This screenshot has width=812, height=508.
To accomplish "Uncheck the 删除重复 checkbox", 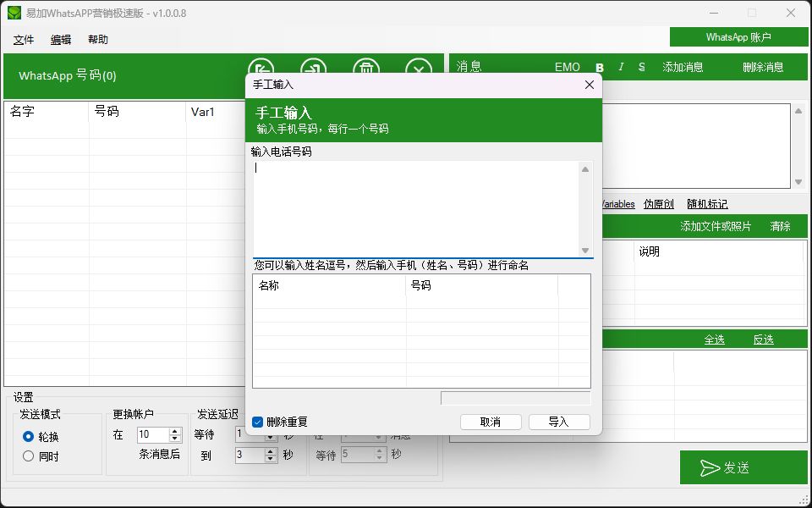I will click(257, 422).
